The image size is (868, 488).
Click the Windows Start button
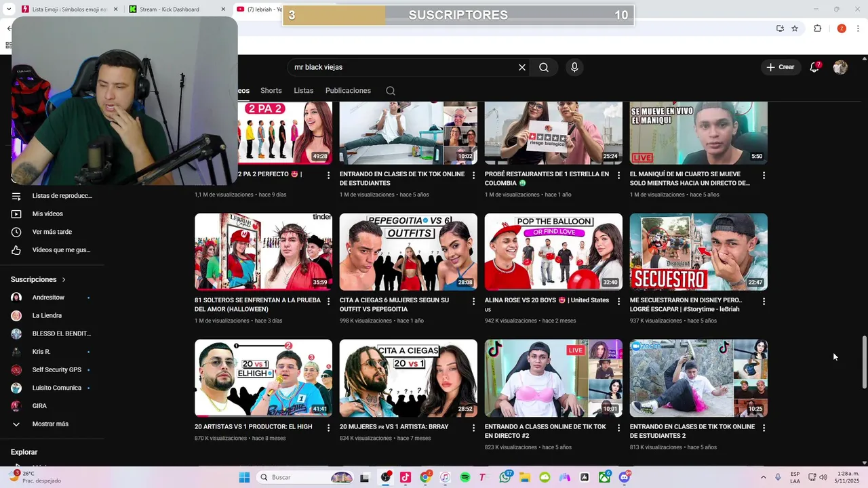[244, 477]
